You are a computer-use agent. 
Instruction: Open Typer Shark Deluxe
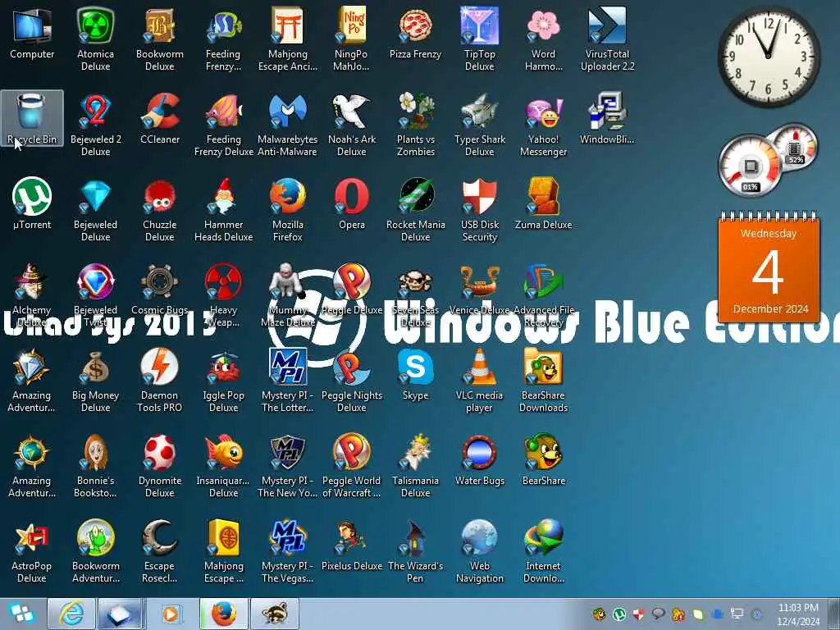(479, 125)
